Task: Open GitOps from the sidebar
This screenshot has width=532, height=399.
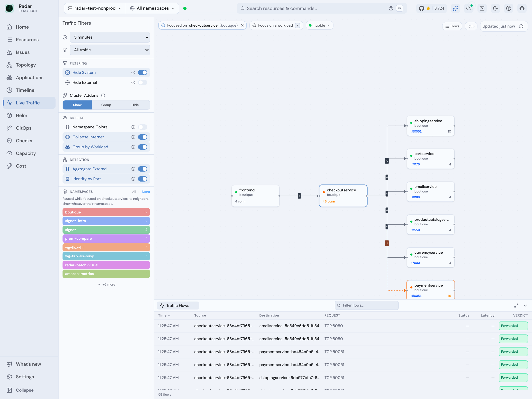Action: [29, 128]
